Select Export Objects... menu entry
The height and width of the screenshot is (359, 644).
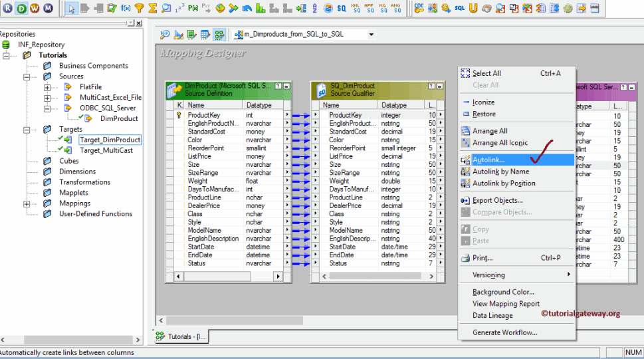click(516, 201)
